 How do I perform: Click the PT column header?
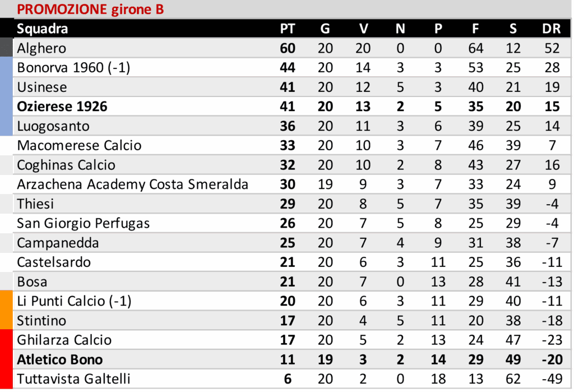[288, 29]
